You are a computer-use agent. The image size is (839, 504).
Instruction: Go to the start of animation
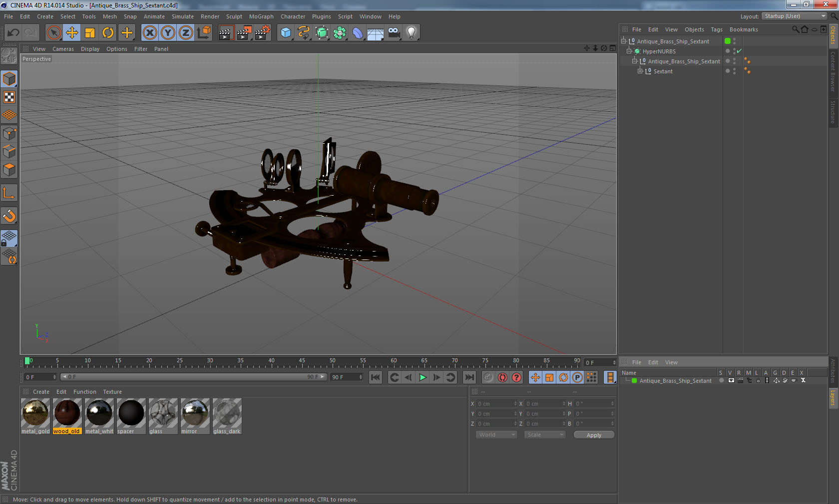click(x=376, y=377)
